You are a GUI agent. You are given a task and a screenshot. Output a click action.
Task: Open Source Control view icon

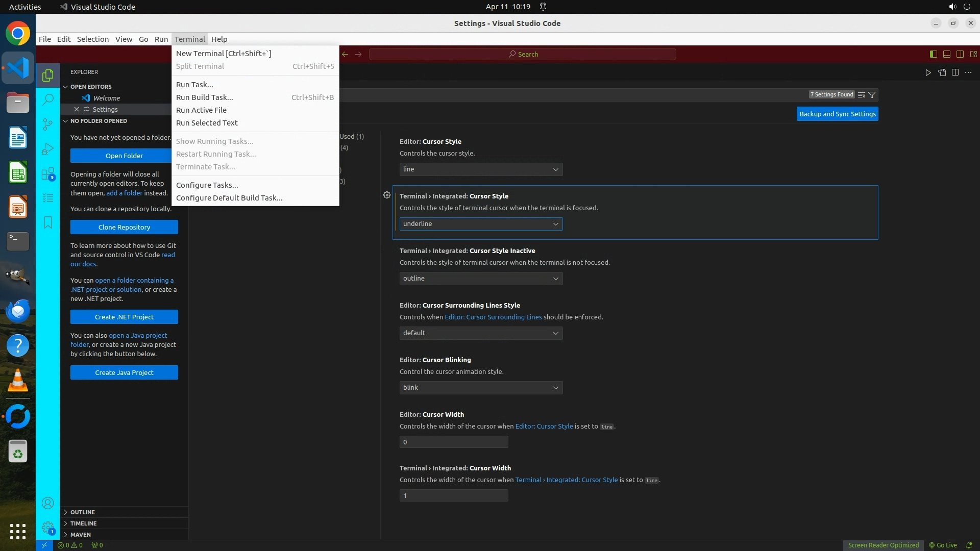pyautogui.click(x=47, y=124)
